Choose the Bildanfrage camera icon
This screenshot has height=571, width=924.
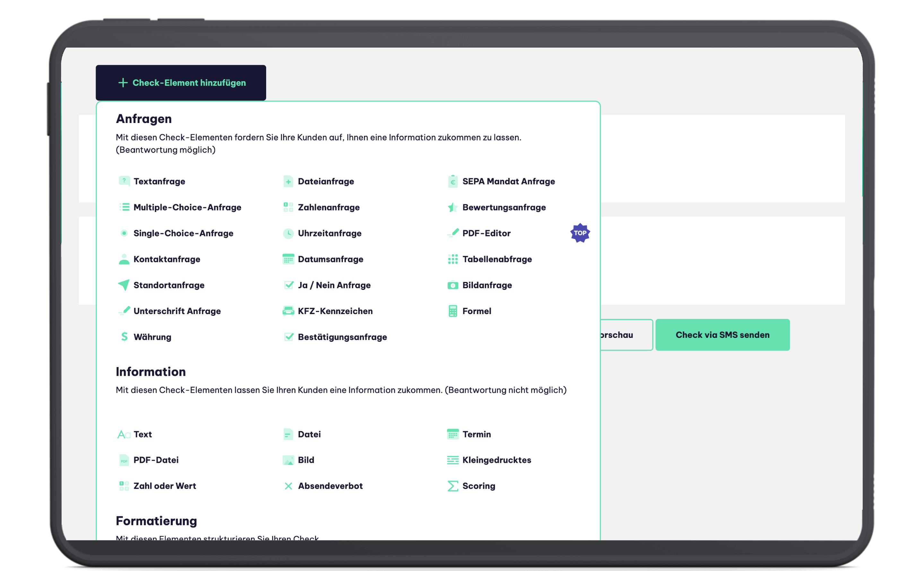click(453, 285)
